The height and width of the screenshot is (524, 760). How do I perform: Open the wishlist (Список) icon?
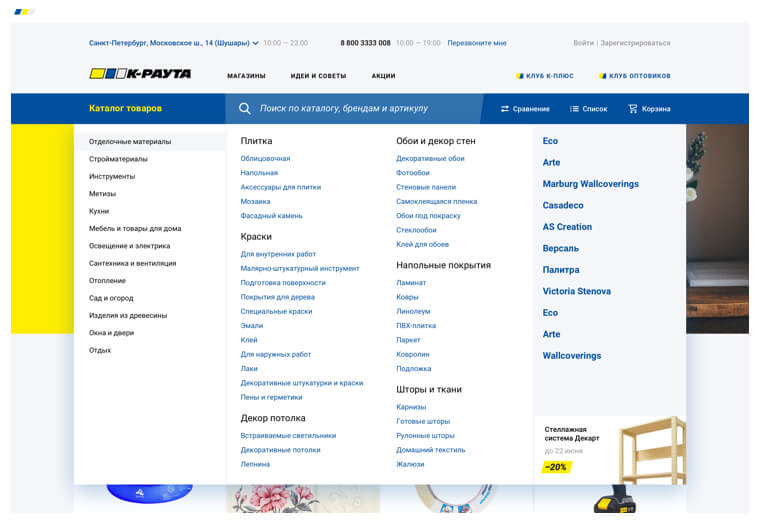tap(574, 109)
